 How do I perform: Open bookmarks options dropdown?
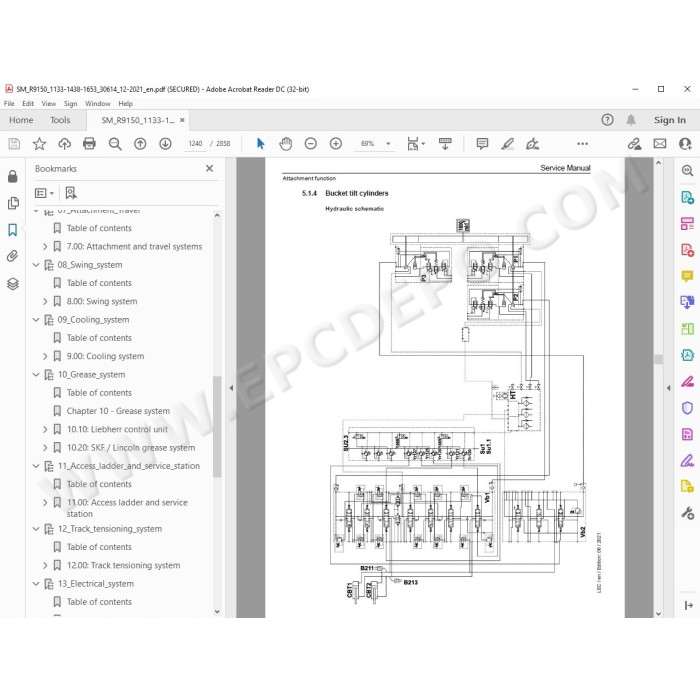point(44,193)
